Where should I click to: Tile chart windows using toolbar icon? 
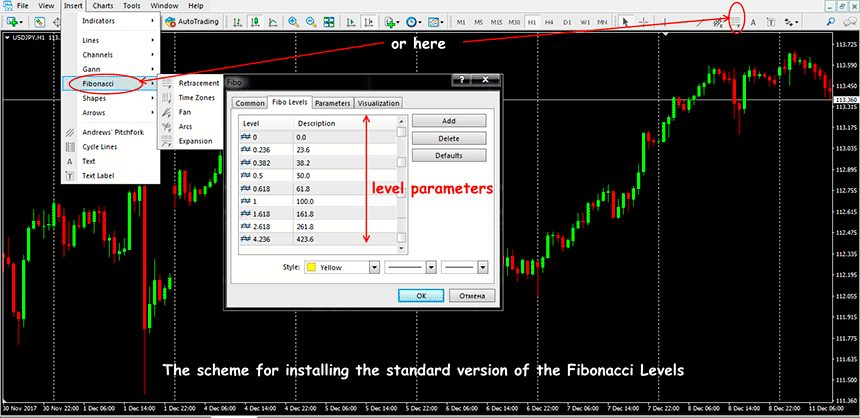(329, 22)
